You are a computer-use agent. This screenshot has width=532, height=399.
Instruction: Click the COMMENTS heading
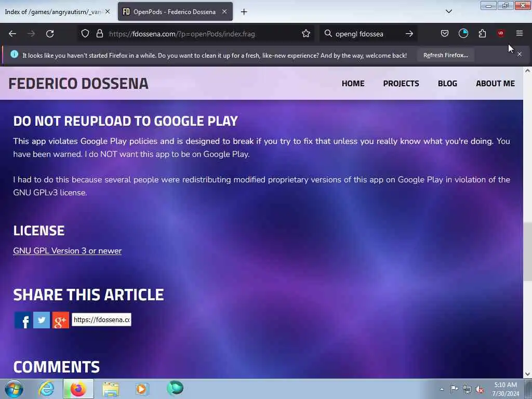[x=56, y=367]
